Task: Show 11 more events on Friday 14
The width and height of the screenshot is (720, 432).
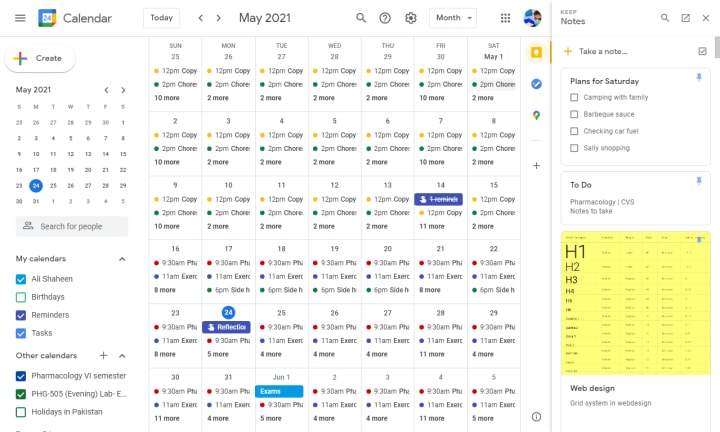Action: click(432, 226)
